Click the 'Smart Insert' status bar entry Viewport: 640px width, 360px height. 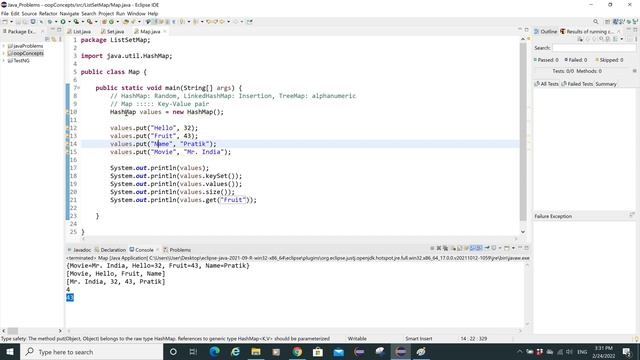pos(418,338)
